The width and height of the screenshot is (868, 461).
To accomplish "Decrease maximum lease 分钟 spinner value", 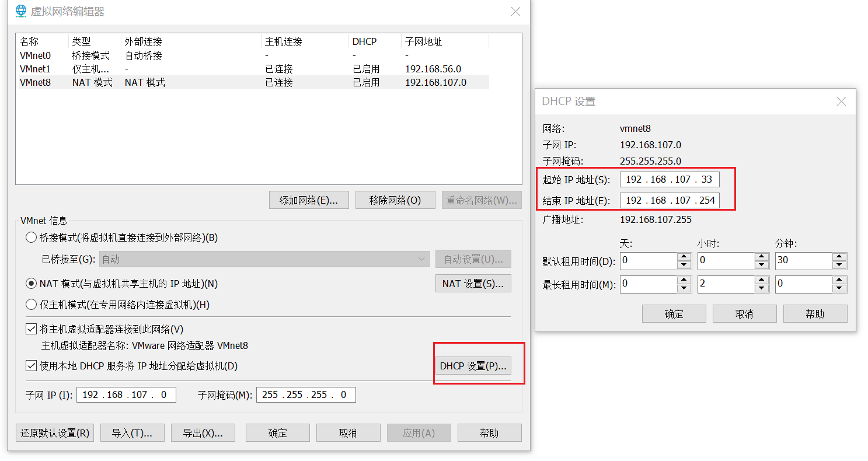I will pyautogui.click(x=839, y=288).
